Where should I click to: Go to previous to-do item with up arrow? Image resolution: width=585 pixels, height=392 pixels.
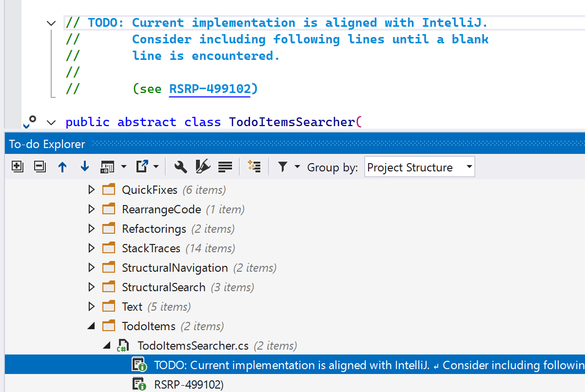pyautogui.click(x=62, y=167)
